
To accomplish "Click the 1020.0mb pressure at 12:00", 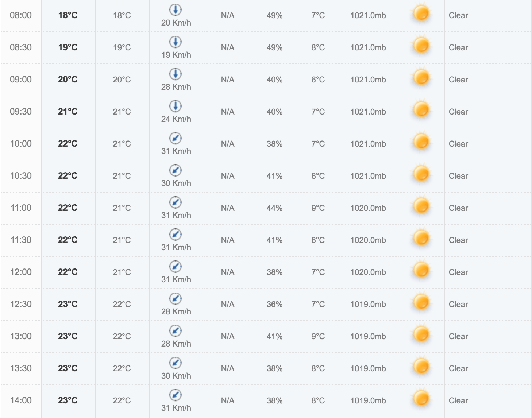I will (x=368, y=272).
